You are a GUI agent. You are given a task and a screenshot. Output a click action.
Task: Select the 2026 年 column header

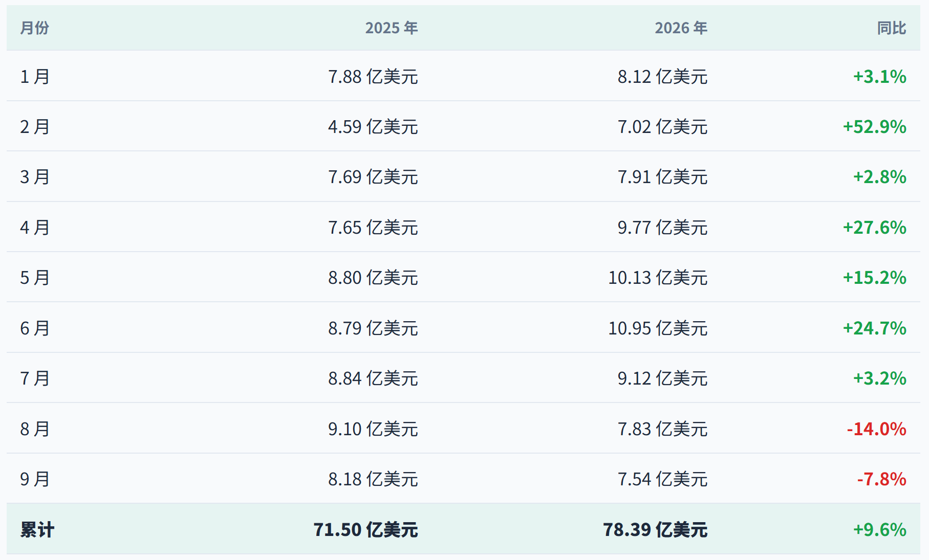click(681, 28)
